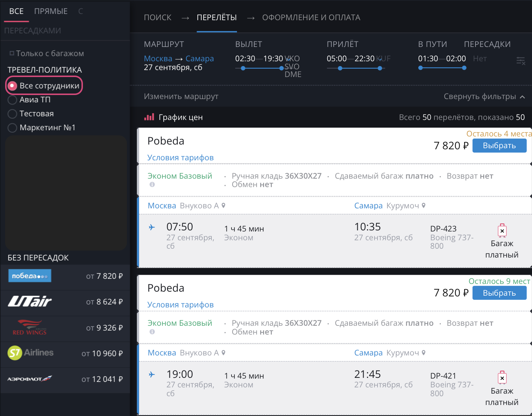Expand Условия тарифов for first Pobeda flight
The image size is (532, 416).
tap(180, 158)
